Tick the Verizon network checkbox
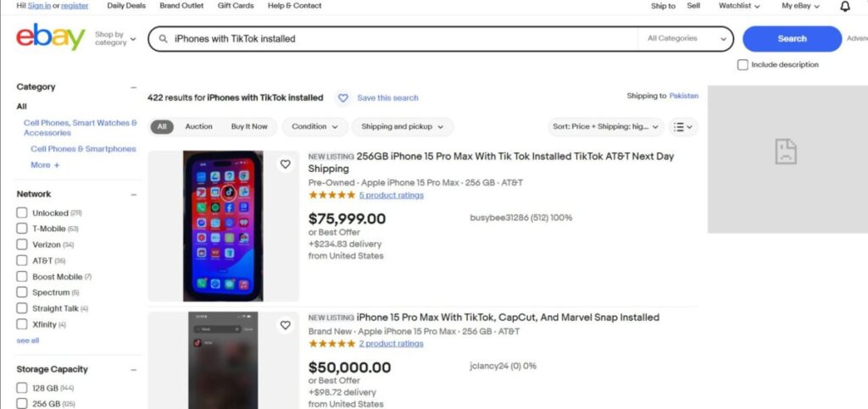Image resolution: width=868 pixels, height=409 pixels. click(x=22, y=245)
